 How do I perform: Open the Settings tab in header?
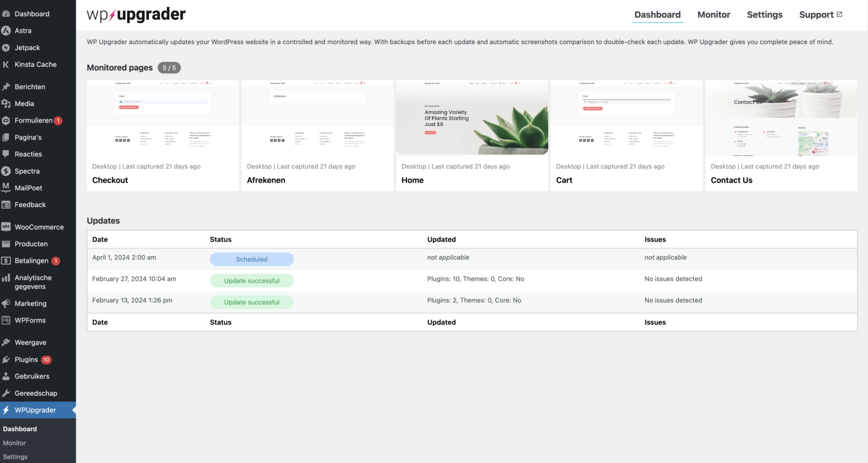point(764,15)
